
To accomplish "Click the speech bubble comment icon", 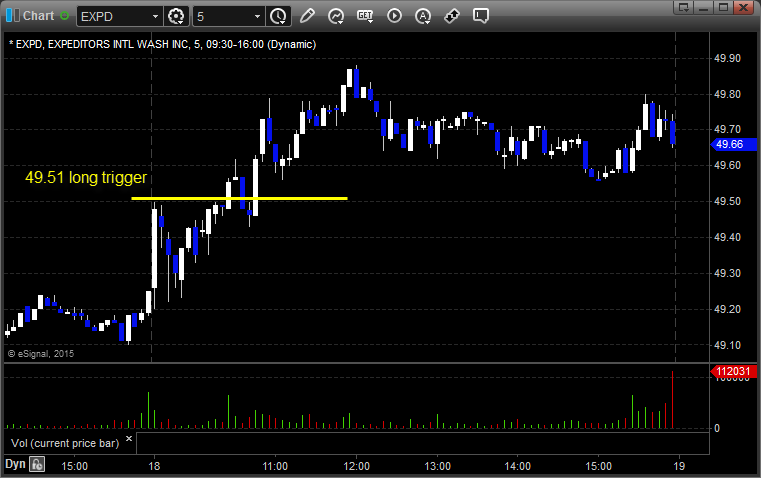I will (480, 16).
